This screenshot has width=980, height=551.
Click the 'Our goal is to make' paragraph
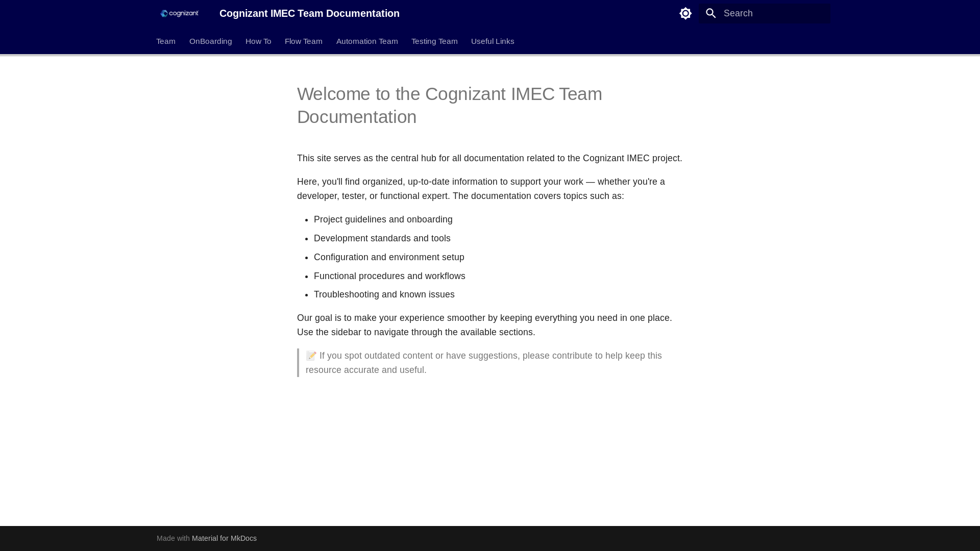tap(484, 325)
